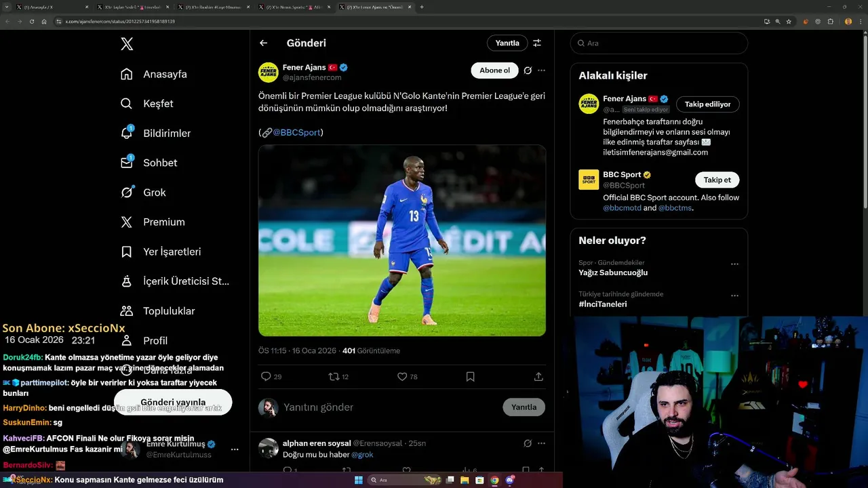
Task: Open the Kante post image
Action: (x=402, y=241)
